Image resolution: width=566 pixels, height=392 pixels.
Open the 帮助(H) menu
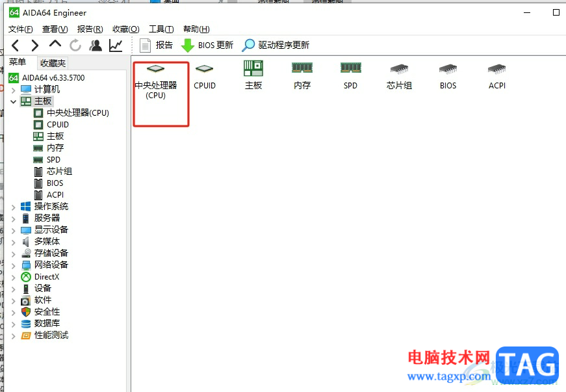point(196,29)
